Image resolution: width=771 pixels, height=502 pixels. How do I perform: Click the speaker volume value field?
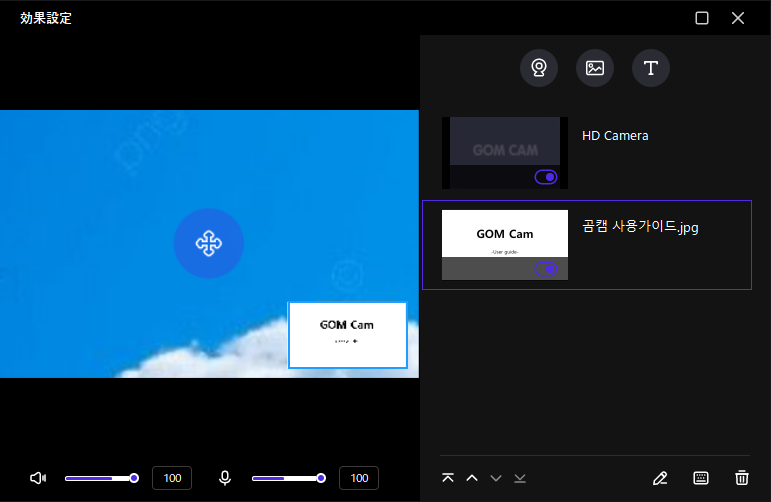point(172,478)
